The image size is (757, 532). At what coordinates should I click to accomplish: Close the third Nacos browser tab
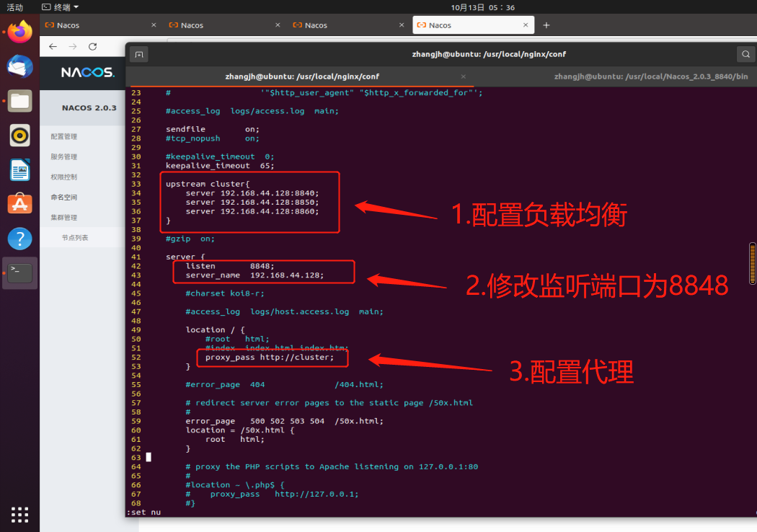coord(402,25)
